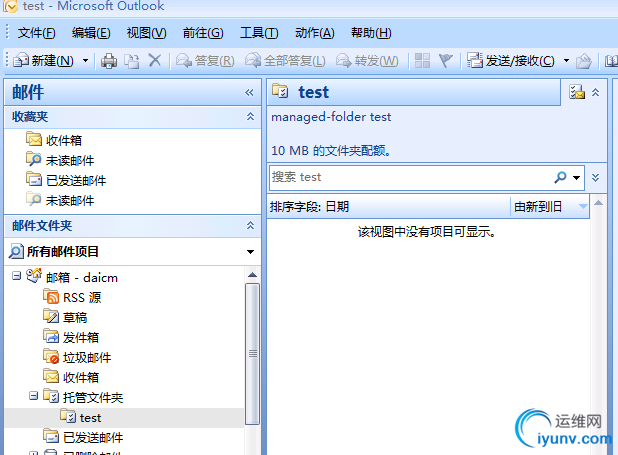Click the Outlook icon in title bar
This screenshot has width=618, height=455.
(11, 6)
